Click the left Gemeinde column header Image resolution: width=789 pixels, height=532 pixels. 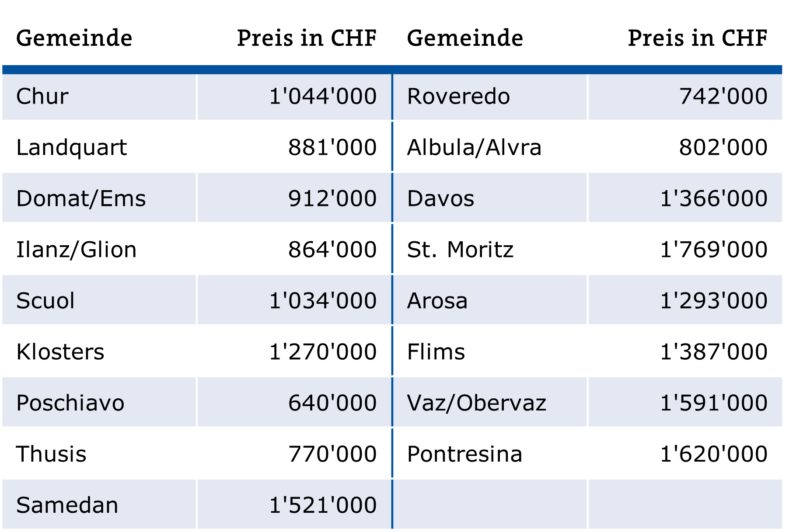74,38
